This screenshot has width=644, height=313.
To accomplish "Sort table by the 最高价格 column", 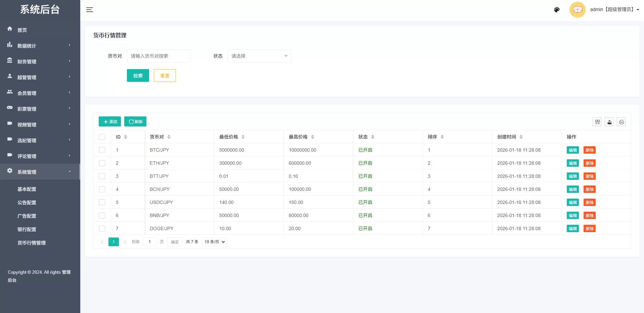I will (x=312, y=137).
